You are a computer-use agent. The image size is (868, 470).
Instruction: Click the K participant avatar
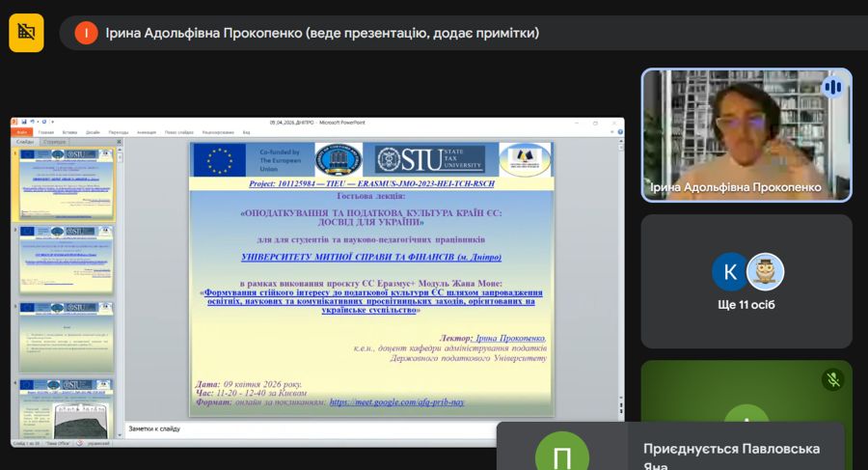(730, 272)
